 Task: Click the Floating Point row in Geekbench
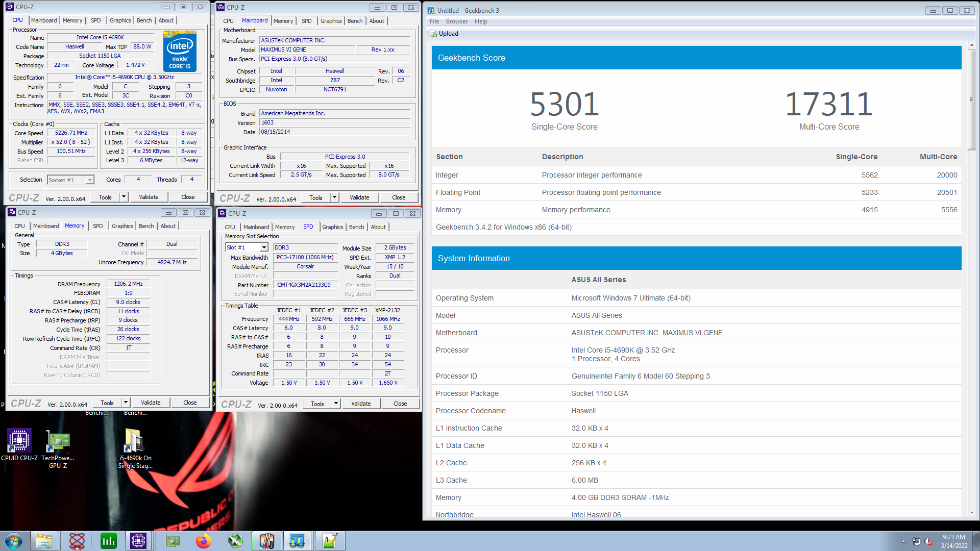tap(696, 192)
